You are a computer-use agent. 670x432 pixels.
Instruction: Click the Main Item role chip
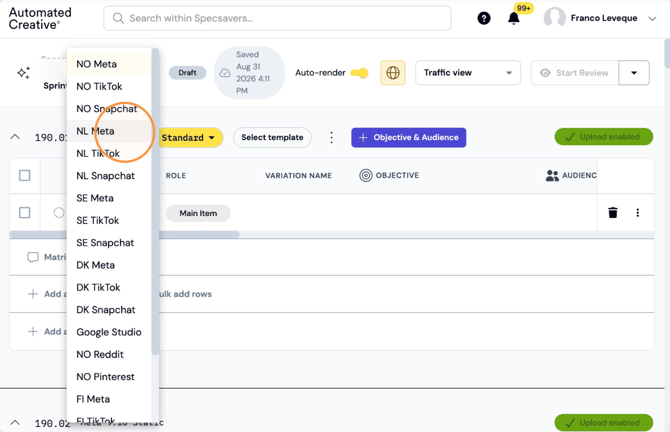tap(198, 213)
